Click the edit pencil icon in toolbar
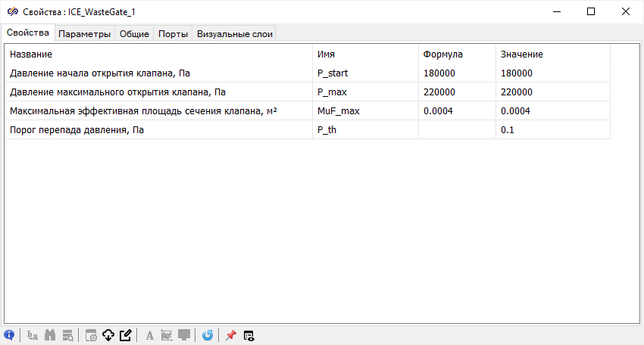This screenshot has width=644, height=345. (126, 335)
